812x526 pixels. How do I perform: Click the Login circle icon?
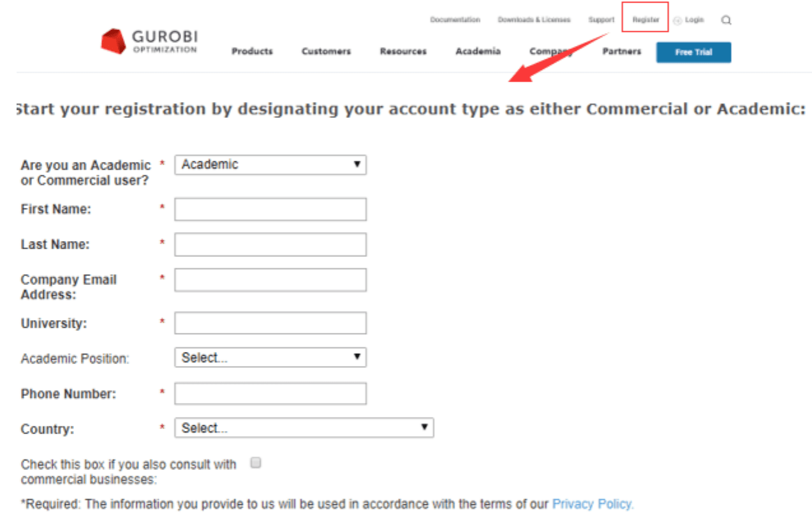(x=677, y=20)
